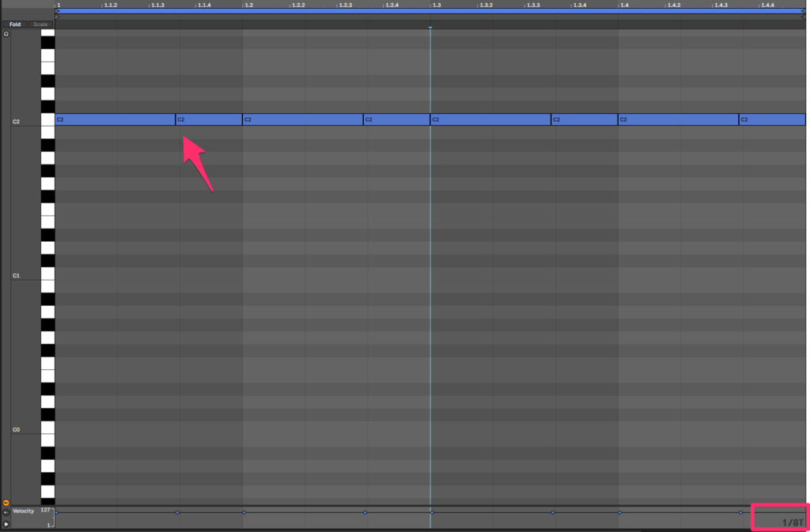The height and width of the screenshot is (532, 810).
Task: Click the blue loop brace bar
Action: [430, 11]
